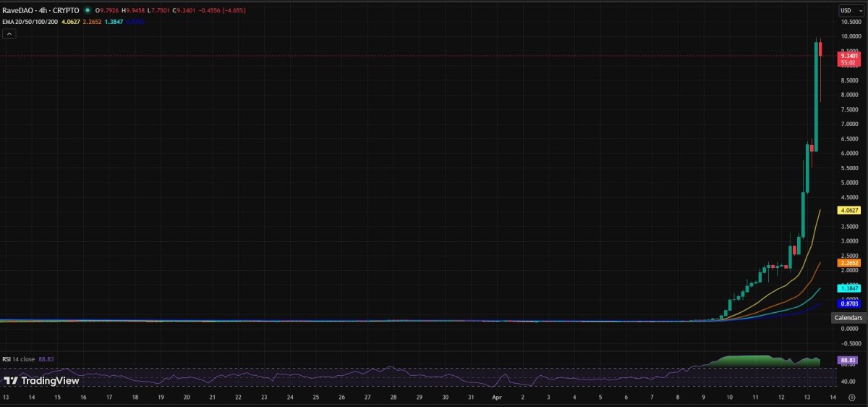Click the 13 date at the time axis's left end
The width and height of the screenshot is (868, 407).
tap(7, 398)
